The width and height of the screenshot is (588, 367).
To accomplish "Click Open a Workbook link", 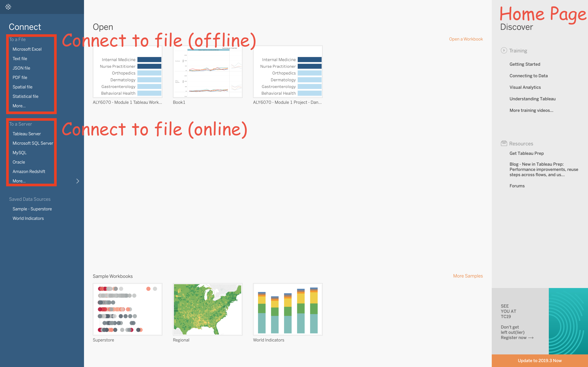I will tap(465, 39).
